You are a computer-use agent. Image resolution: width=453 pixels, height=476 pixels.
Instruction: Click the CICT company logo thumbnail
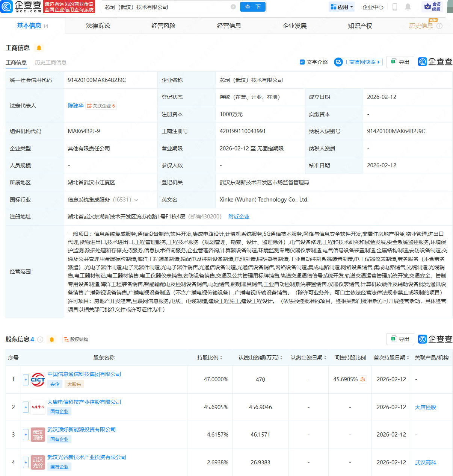(x=37, y=379)
